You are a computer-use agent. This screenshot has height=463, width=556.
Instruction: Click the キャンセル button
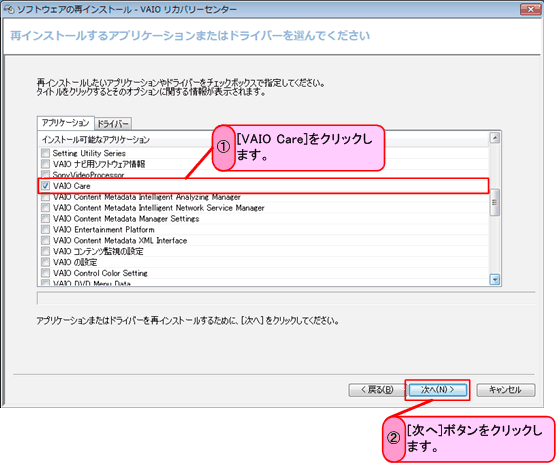pyautogui.click(x=506, y=390)
